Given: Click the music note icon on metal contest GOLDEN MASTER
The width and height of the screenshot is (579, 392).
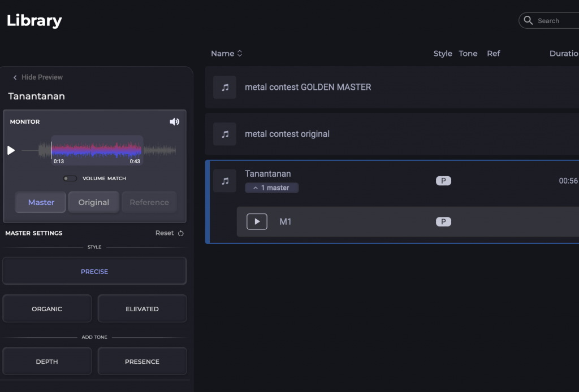Looking at the screenshot, I should click(224, 87).
